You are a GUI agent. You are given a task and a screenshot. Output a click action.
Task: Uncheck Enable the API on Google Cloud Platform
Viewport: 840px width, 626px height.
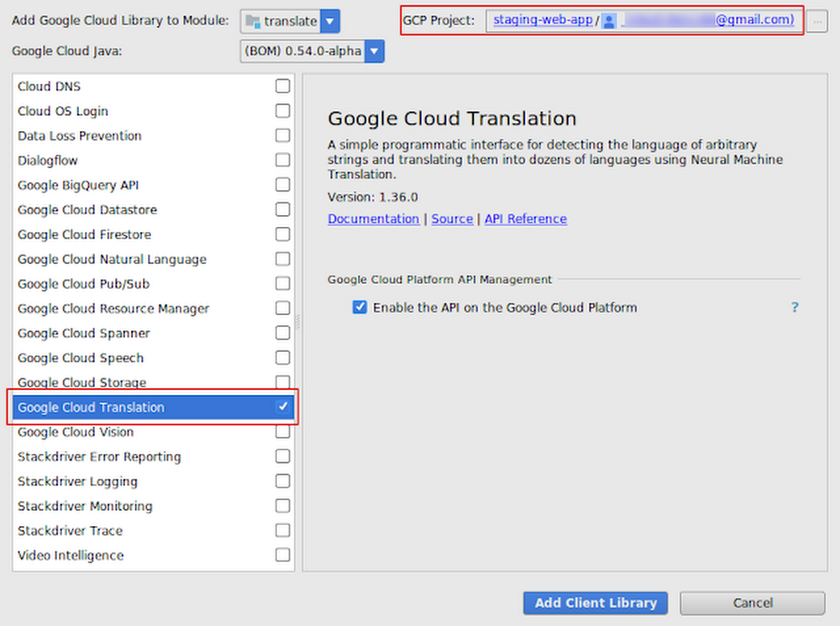[360, 308]
